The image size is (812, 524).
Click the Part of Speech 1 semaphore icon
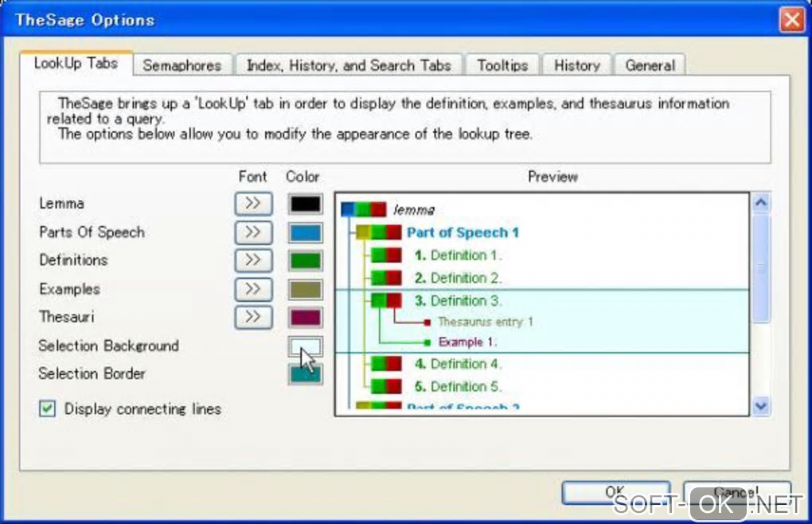click(x=379, y=232)
